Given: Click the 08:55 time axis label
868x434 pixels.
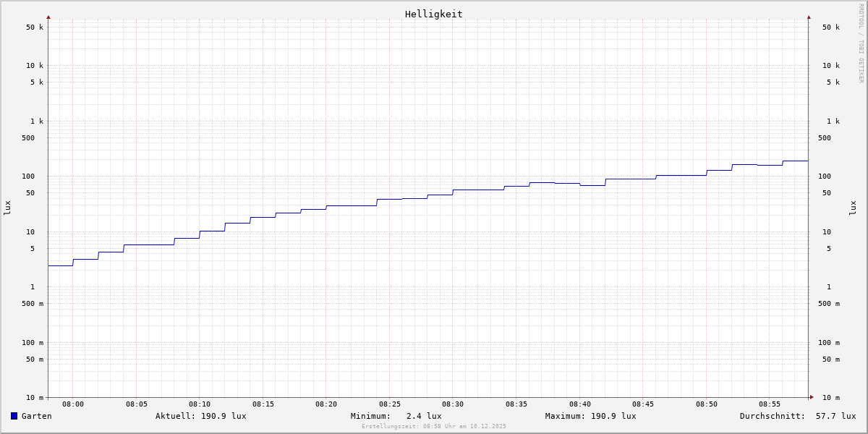Looking at the screenshot, I should (770, 404).
